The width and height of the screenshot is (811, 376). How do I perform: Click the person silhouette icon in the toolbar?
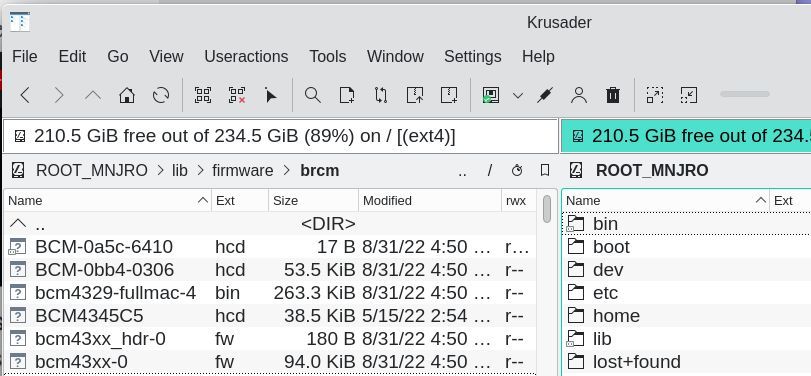pyautogui.click(x=579, y=95)
